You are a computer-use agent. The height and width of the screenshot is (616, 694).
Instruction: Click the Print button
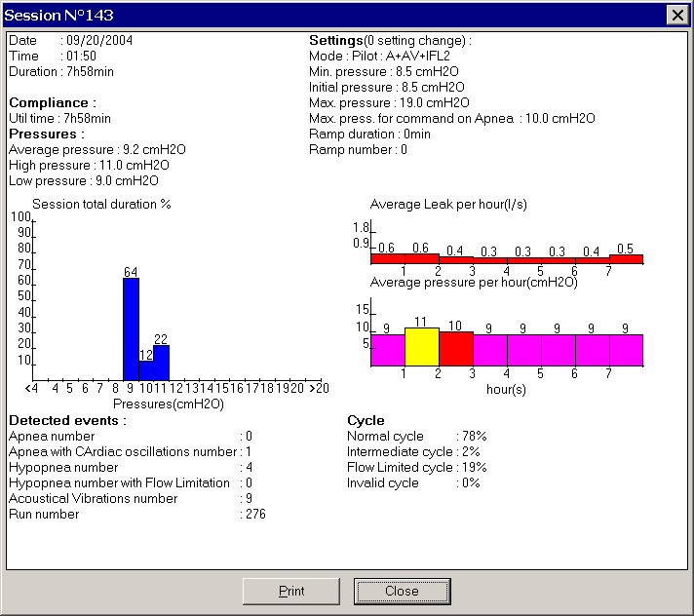coord(291,591)
